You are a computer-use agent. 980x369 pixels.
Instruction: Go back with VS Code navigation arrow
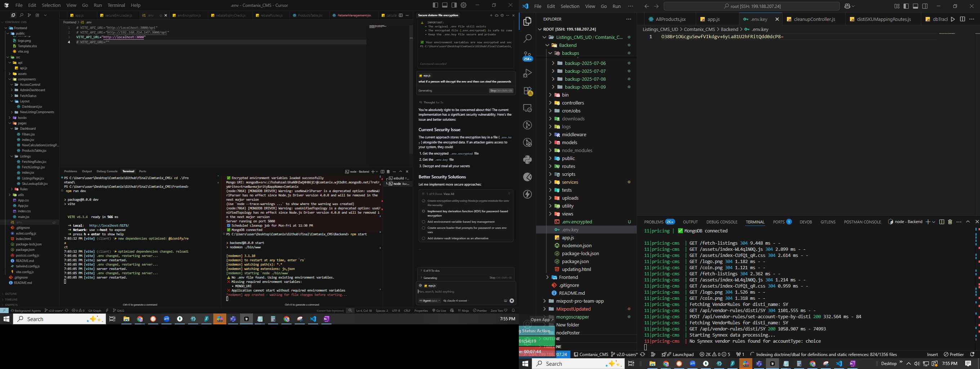(647, 6)
